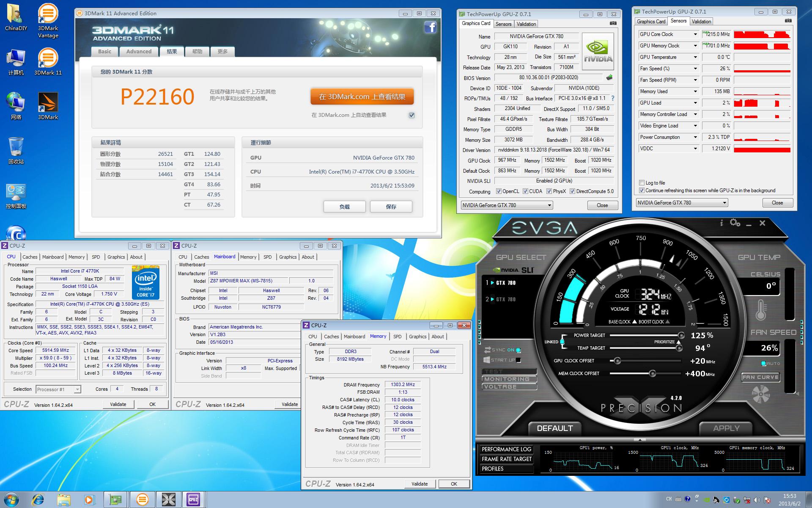Click the save (保存) button in 3DMark 11
This screenshot has height=508, width=812.
click(x=391, y=207)
